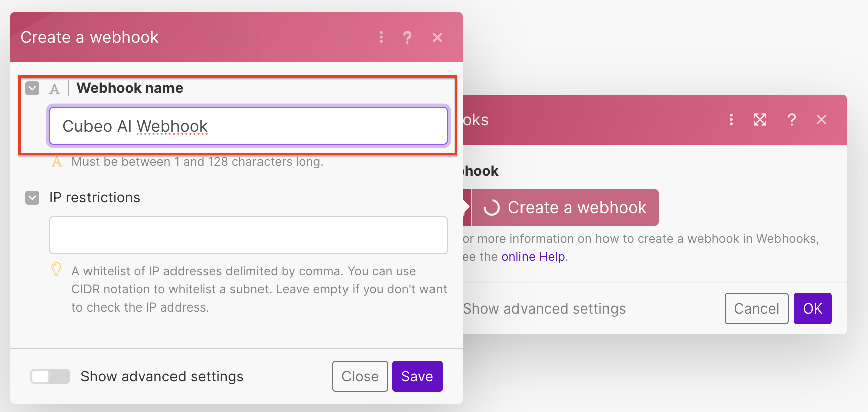The height and width of the screenshot is (412, 868).
Task: Toggle Show advanced settings switch in webhook dialog
Action: tap(50, 376)
